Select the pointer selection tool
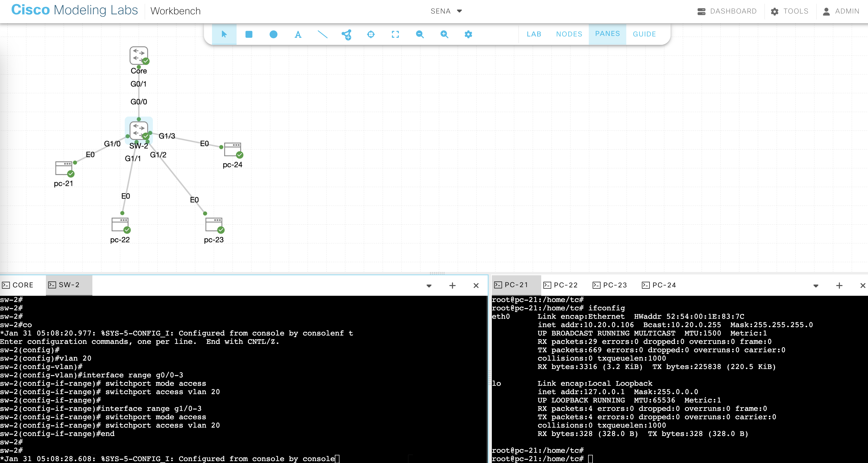This screenshot has width=868, height=463. 224,34
